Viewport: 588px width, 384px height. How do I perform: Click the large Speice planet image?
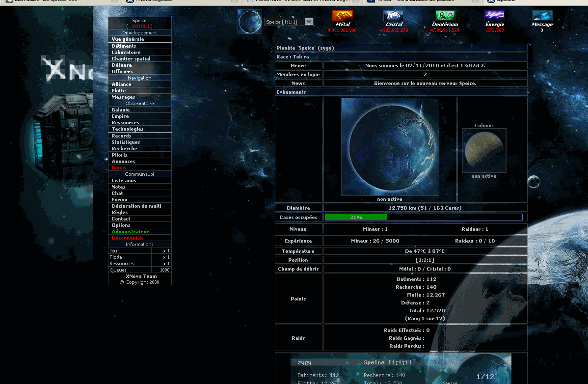[x=390, y=147]
